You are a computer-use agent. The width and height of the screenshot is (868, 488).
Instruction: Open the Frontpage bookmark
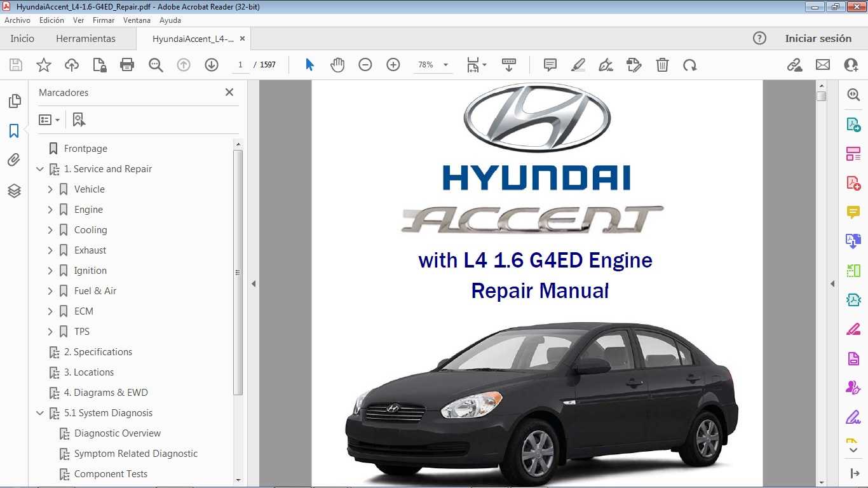[x=86, y=149]
